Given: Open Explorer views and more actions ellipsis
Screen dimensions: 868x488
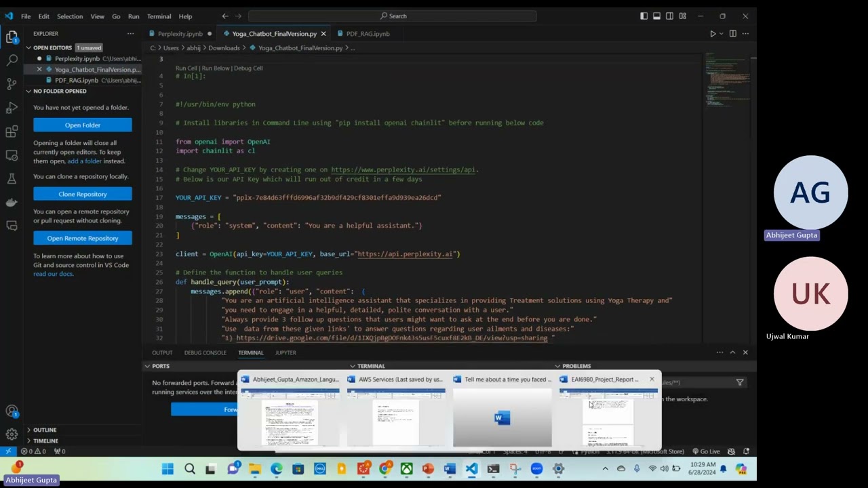Looking at the screenshot, I should pyautogui.click(x=130, y=33).
